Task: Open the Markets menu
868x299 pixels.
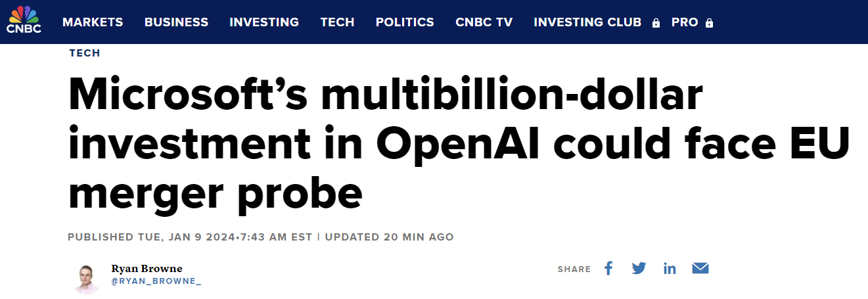Action: (x=93, y=22)
